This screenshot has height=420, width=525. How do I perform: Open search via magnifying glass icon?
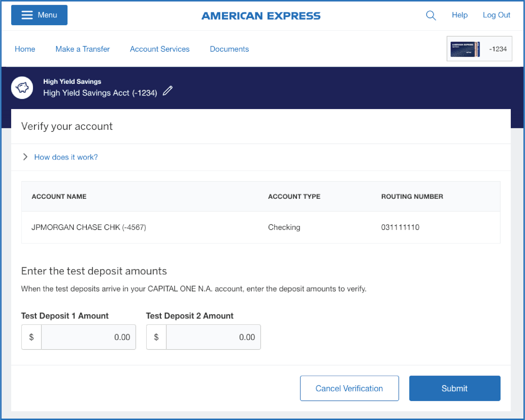click(x=431, y=15)
